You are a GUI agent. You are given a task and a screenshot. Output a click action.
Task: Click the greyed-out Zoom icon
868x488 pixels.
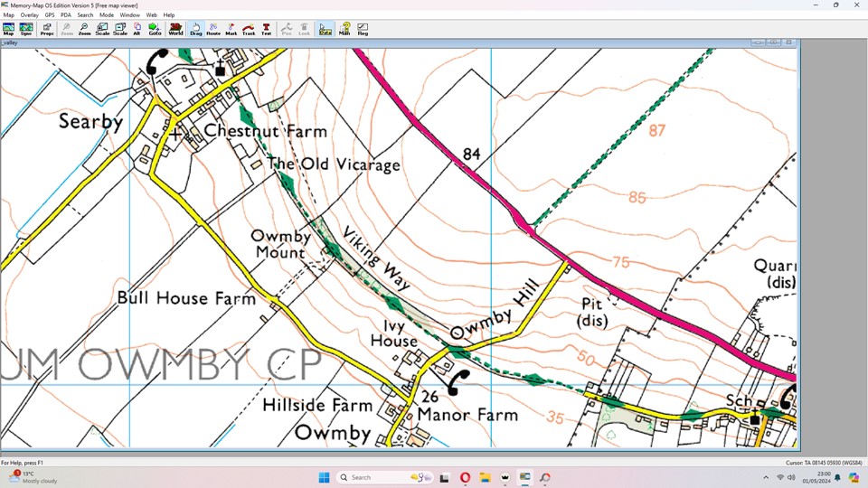click(x=66, y=29)
